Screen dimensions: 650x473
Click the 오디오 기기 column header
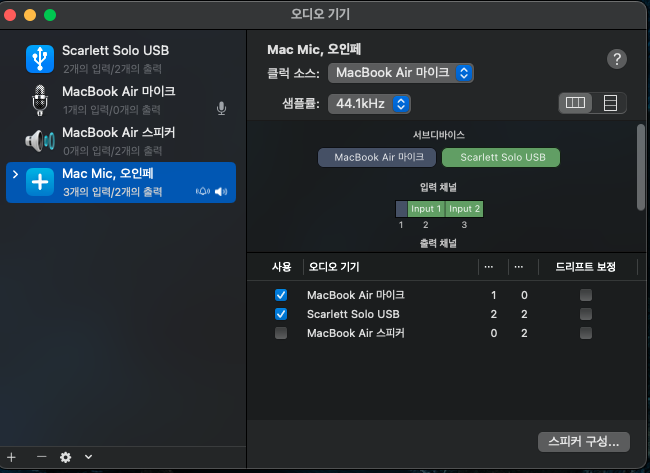pos(334,267)
